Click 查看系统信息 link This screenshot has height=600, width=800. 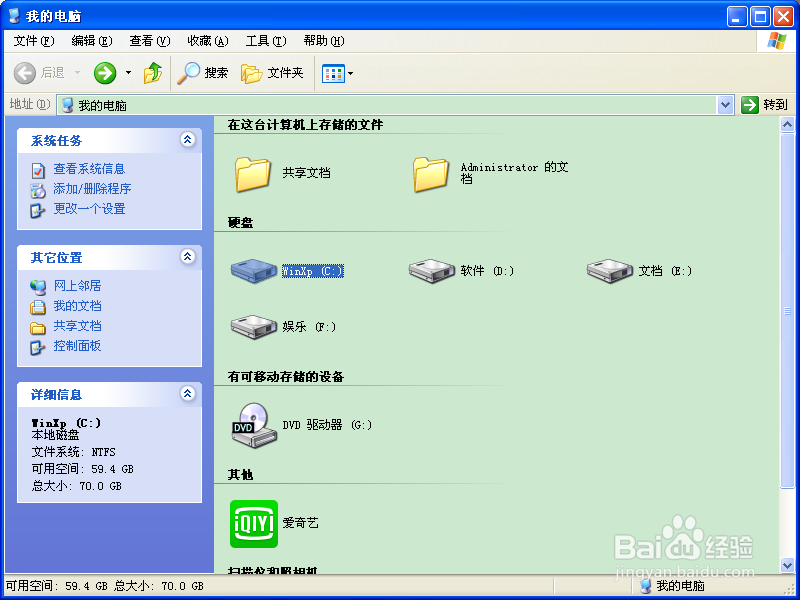tap(89, 169)
